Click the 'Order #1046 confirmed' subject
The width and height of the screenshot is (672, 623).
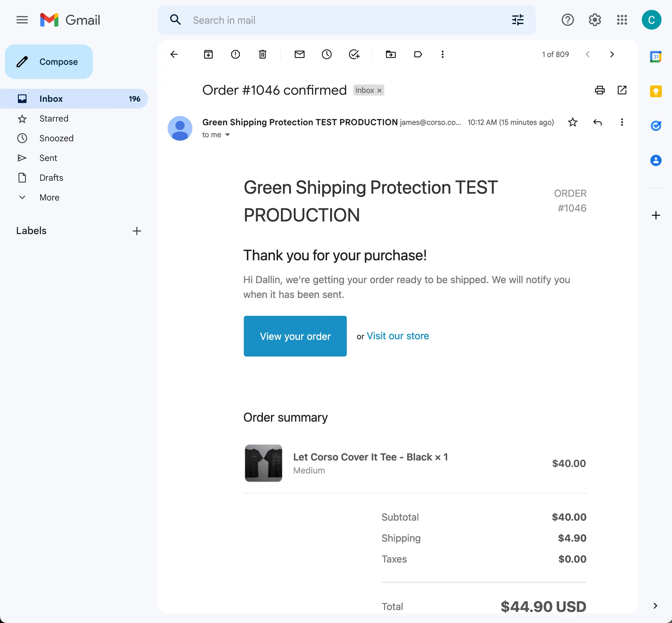274,90
